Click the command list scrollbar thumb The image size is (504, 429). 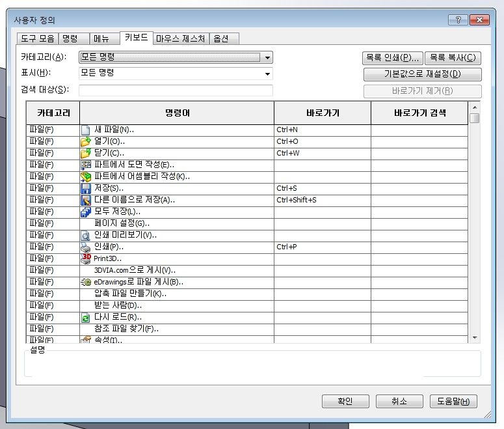(x=475, y=118)
